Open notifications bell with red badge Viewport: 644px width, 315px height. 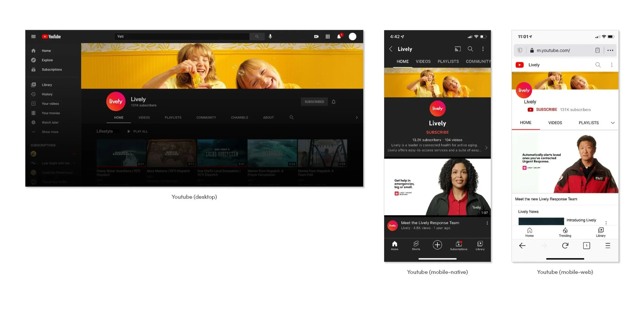coord(339,37)
